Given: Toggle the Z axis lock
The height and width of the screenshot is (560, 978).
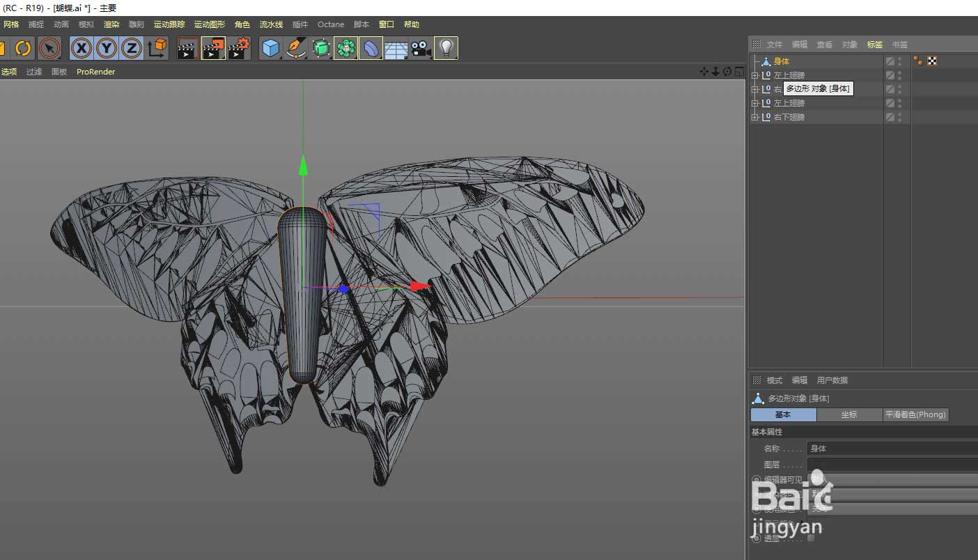Looking at the screenshot, I should pos(132,48).
